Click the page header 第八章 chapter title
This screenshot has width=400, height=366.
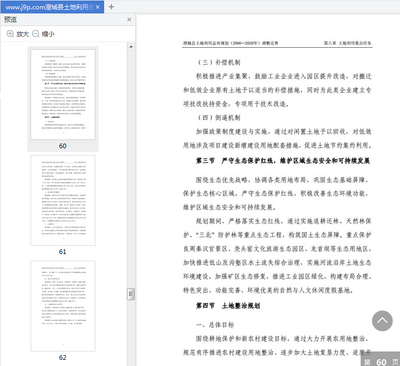click(347, 43)
